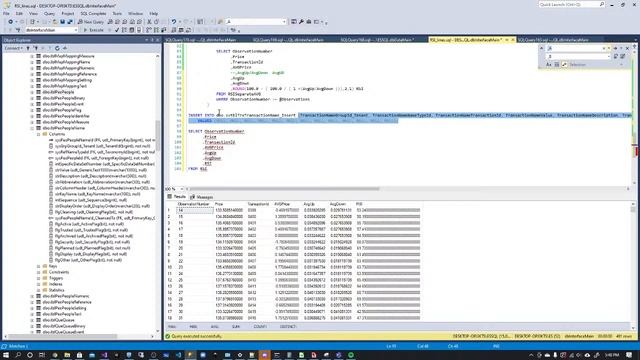Screen dimensions: 640x360
Task: Open the Query menu
Action: [49, 13]
